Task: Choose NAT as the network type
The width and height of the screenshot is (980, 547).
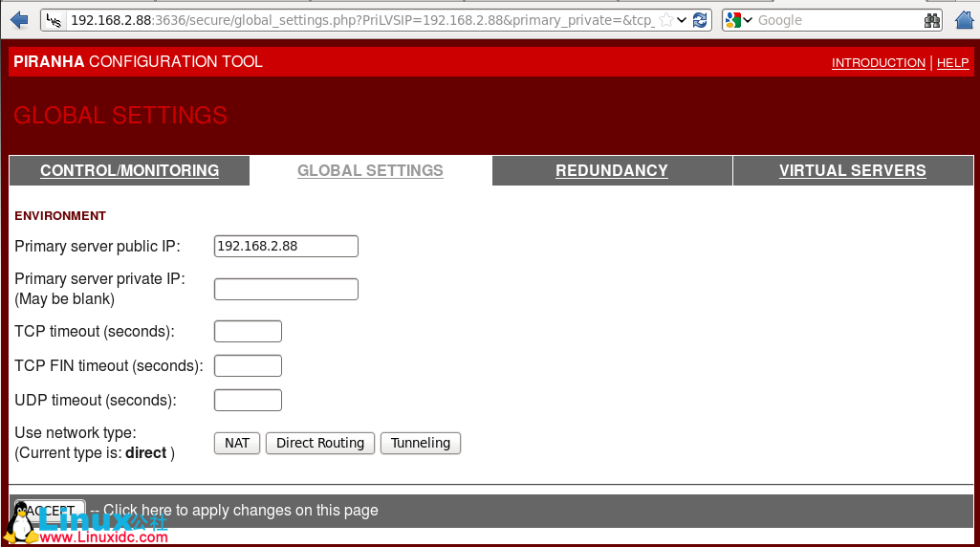Action: [237, 443]
